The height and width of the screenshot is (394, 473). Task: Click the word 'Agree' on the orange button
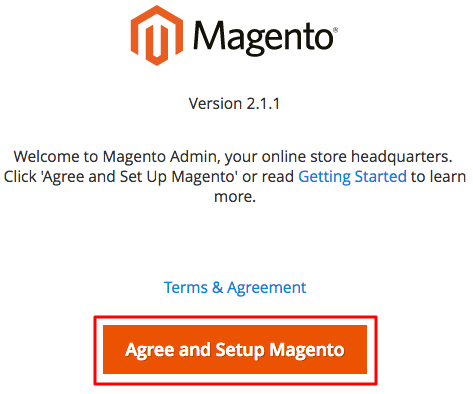[150, 350]
